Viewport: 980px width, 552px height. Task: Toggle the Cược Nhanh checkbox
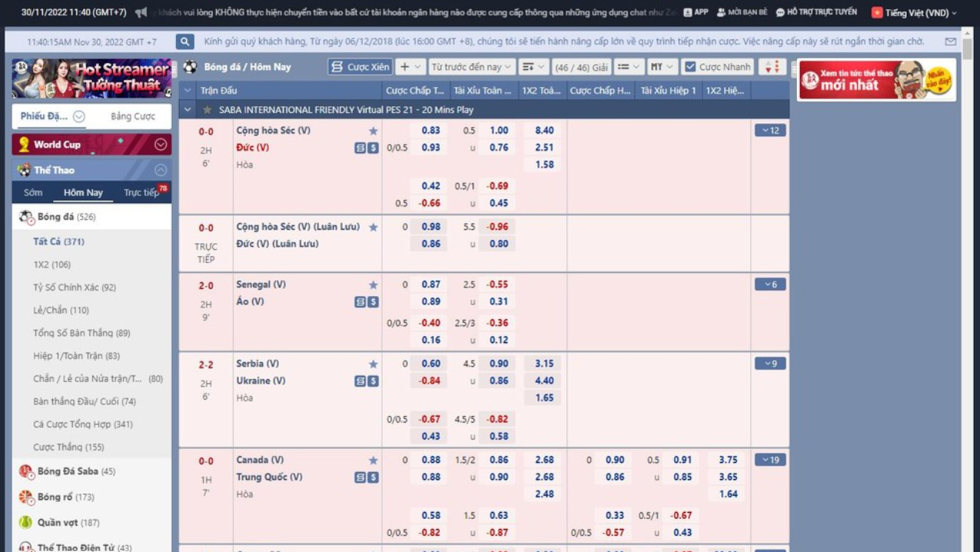coord(689,67)
